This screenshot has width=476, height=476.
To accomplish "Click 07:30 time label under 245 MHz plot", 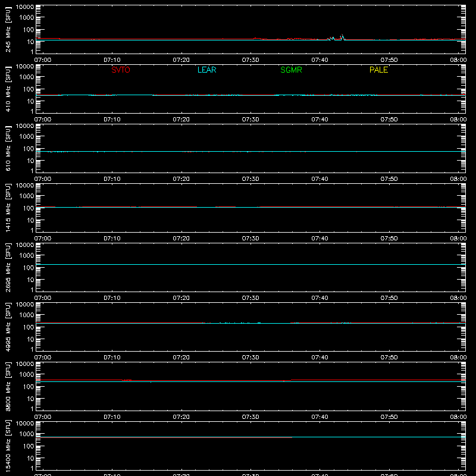I will [x=250, y=60].
